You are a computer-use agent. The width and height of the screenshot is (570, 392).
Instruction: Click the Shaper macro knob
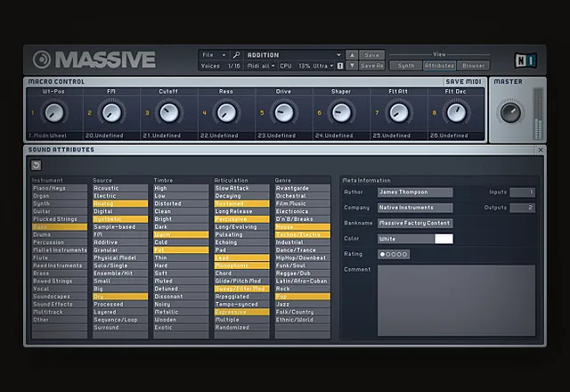(341, 112)
